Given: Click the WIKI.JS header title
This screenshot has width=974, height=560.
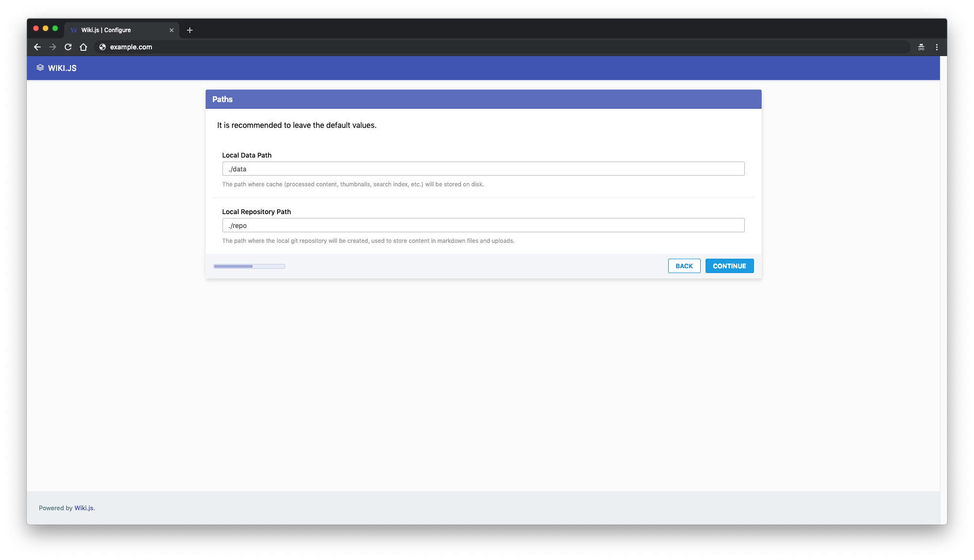Looking at the screenshot, I should 62,68.
